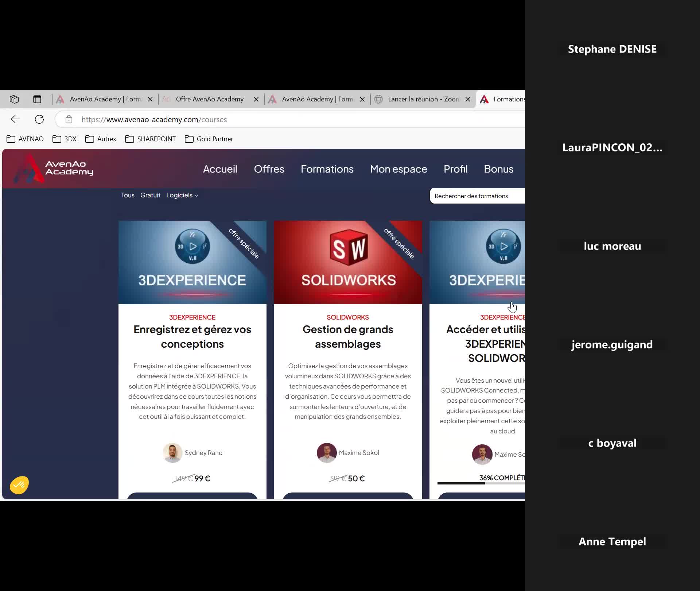
Task: Open the workspaces icon in tab bar
Action: coord(14,99)
